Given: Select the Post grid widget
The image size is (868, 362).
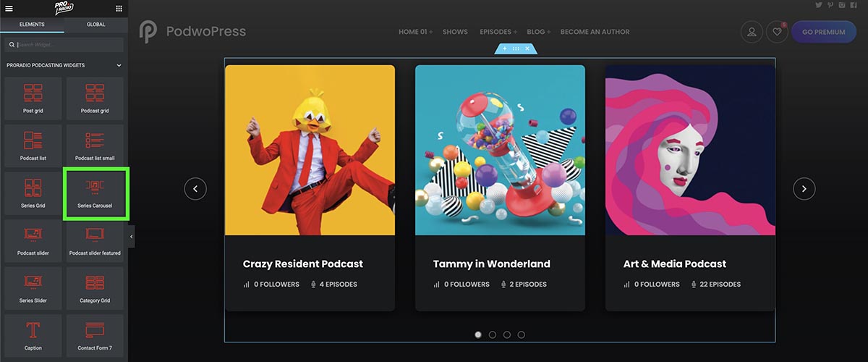Looking at the screenshot, I should pos(33,98).
